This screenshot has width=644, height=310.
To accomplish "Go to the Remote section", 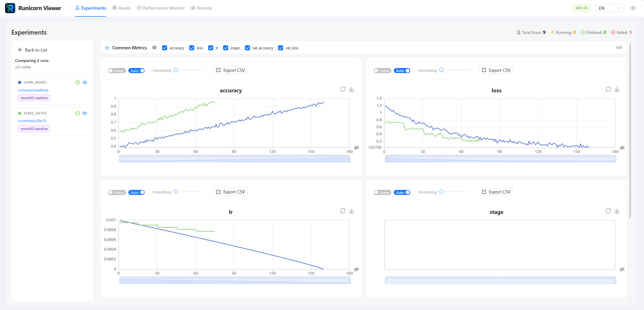I will 202,8.
